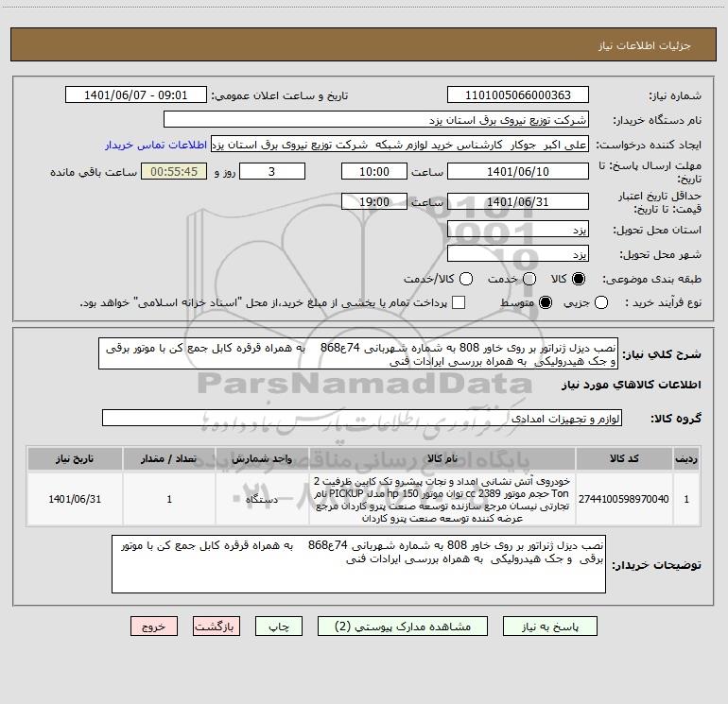Click the requester field علی اکبر جوکار
Viewport: 728px width, 704px height.
click(400, 145)
